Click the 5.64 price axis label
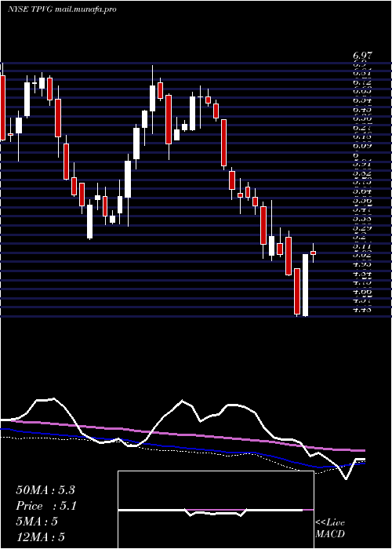The height and width of the screenshot is (549, 392). (362, 191)
